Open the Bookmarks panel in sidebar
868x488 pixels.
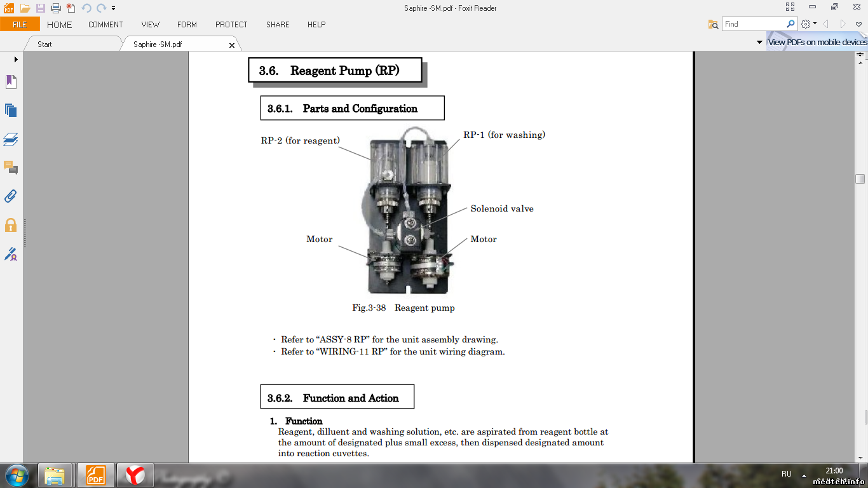pos(11,82)
